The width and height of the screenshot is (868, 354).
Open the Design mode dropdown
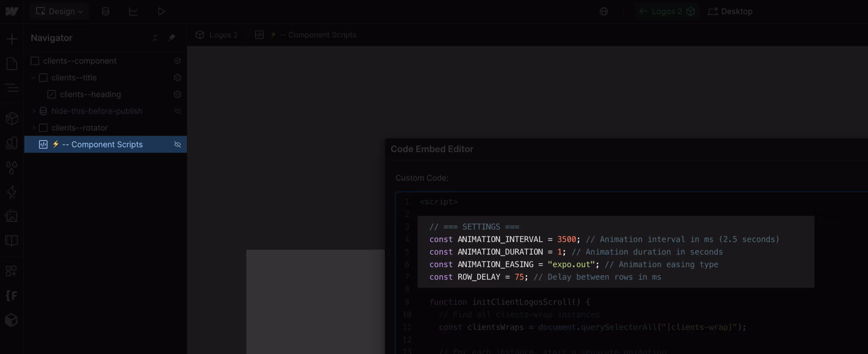click(60, 11)
